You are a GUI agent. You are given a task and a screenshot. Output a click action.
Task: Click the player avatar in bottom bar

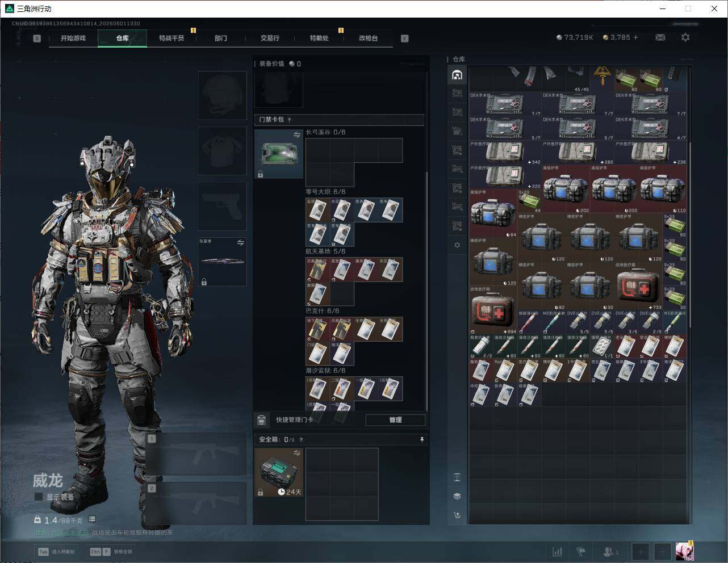tap(684, 551)
